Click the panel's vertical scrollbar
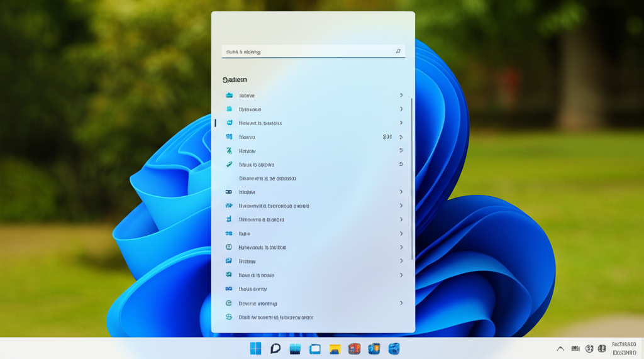Image resolution: width=644 pixels, height=359 pixels. (412, 179)
